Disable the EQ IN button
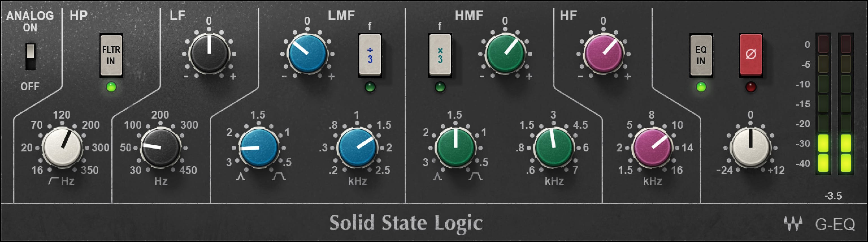Image resolution: width=868 pixels, height=242 pixels. pyautogui.click(x=701, y=55)
